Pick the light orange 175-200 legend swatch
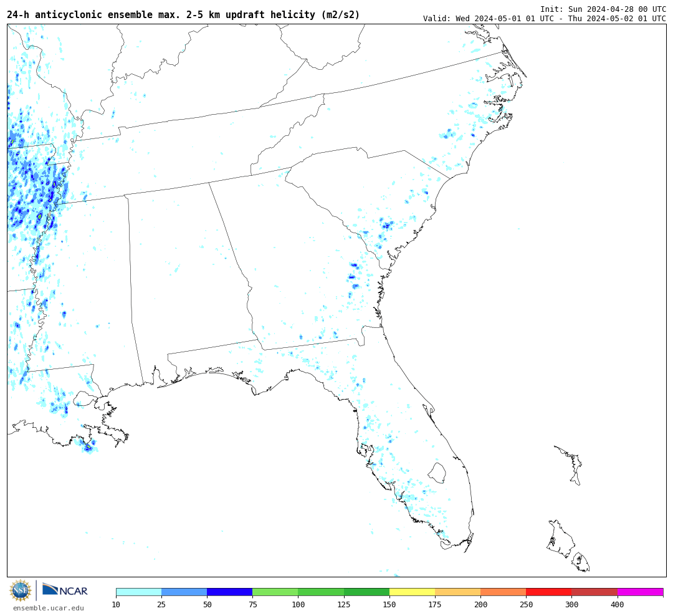This screenshot has height=616, width=673. coord(457,592)
